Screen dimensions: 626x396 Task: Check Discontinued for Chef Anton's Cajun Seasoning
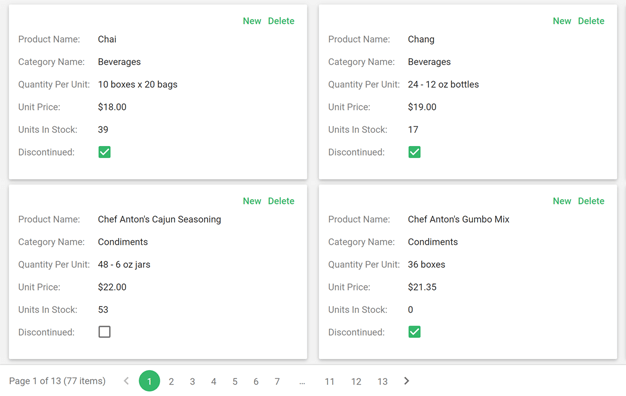tap(105, 332)
